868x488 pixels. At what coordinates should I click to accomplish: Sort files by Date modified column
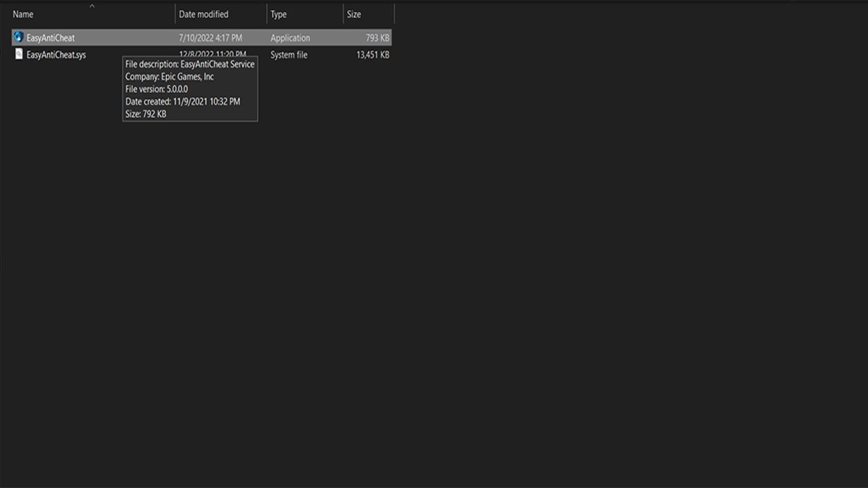tap(203, 14)
